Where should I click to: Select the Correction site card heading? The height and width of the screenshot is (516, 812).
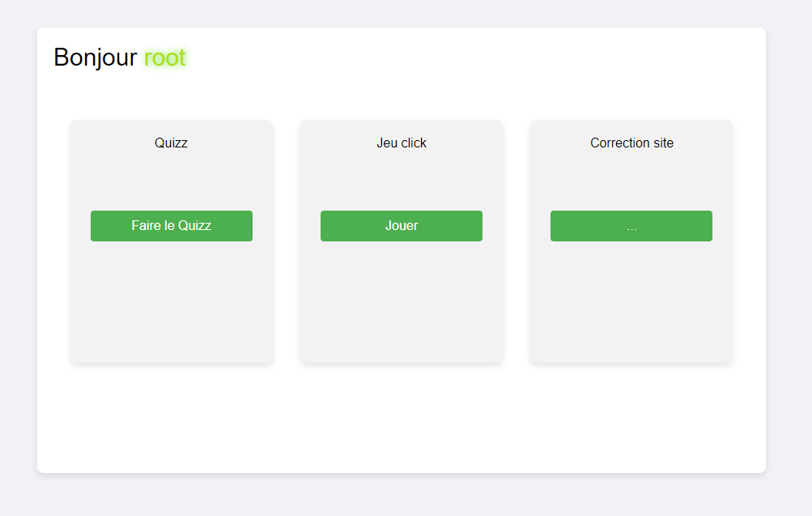631,143
